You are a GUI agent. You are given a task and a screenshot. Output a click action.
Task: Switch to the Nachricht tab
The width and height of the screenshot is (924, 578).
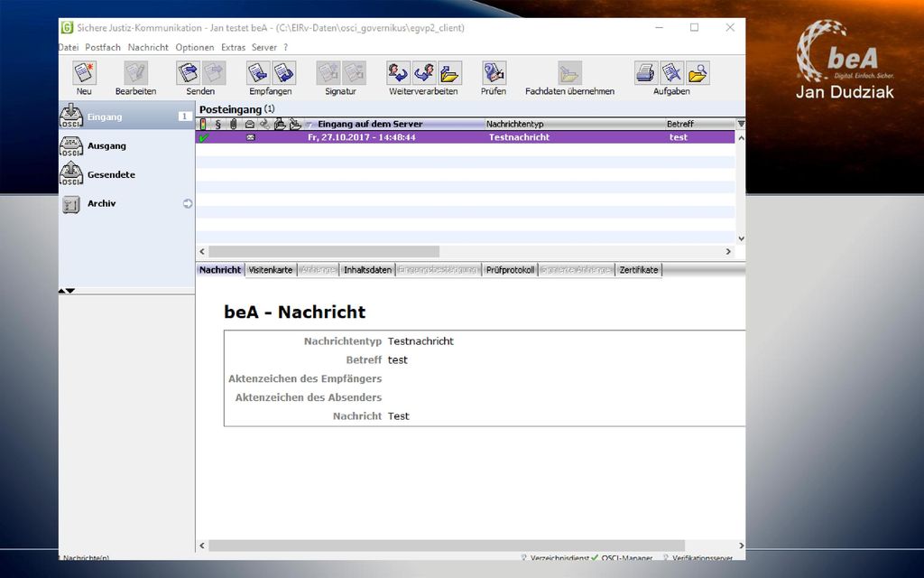(x=220, y=269)
